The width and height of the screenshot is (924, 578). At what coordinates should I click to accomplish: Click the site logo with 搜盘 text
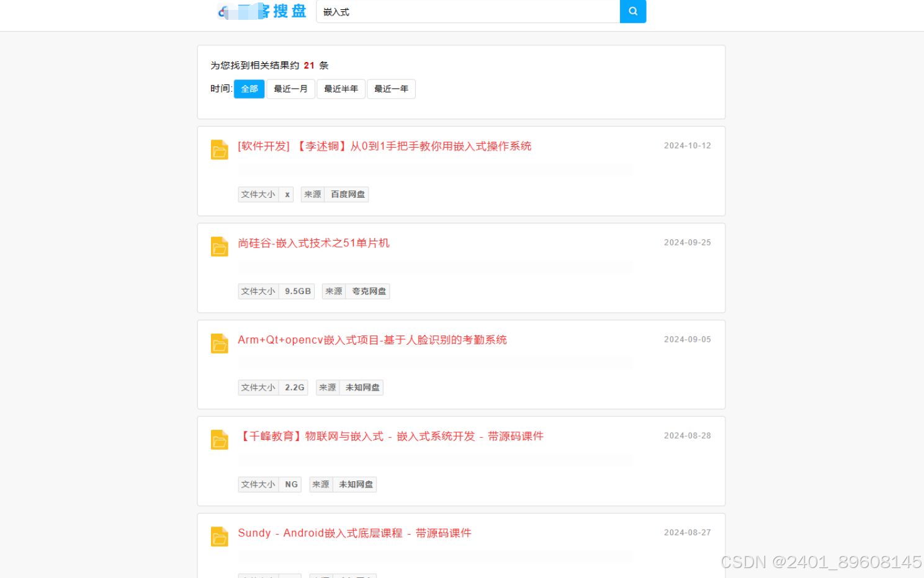pyautogui.click(x=261, y=11)
